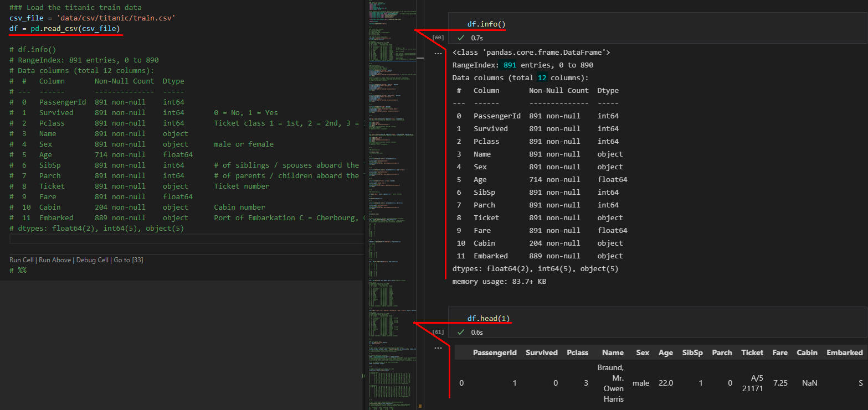The height and width of the screenshot is (410, 868).
Task: Click the '0 = No, 1 = Yes' comment
Action: click(246, 112)
